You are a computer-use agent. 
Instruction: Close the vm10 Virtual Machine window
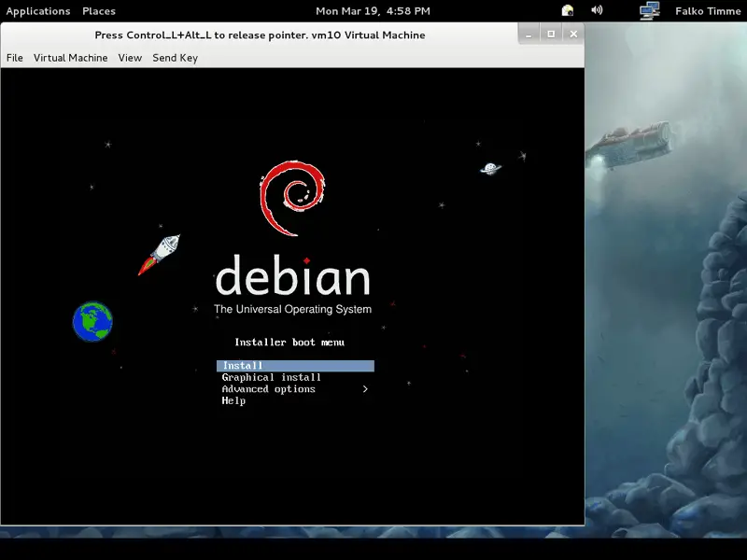(573, 35)
